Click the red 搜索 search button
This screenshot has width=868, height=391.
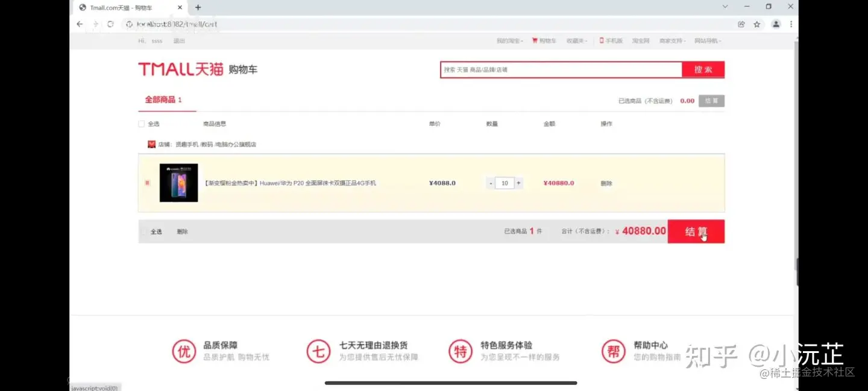tap(703, 69)
